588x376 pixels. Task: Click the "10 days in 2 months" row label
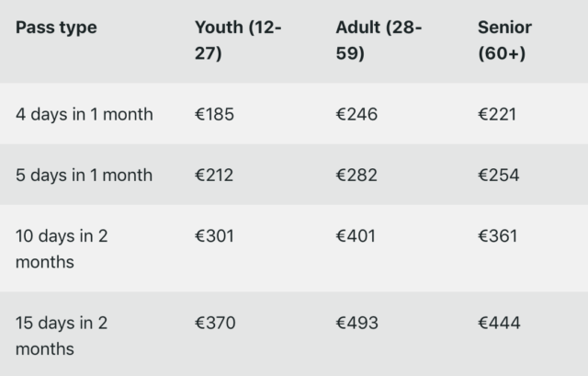pyautogui.click(x=62, y=248)
